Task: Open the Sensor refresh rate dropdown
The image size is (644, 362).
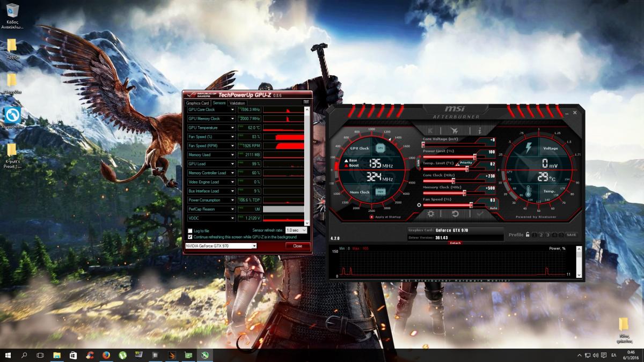Action: [x=296, y=230]
